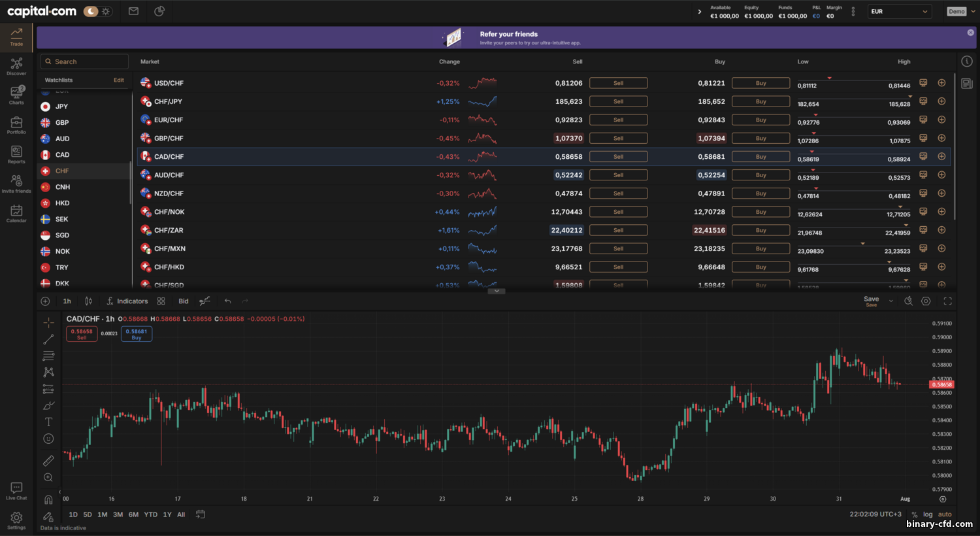Open the EUR currency dropdown

click(x=899, y=11)
